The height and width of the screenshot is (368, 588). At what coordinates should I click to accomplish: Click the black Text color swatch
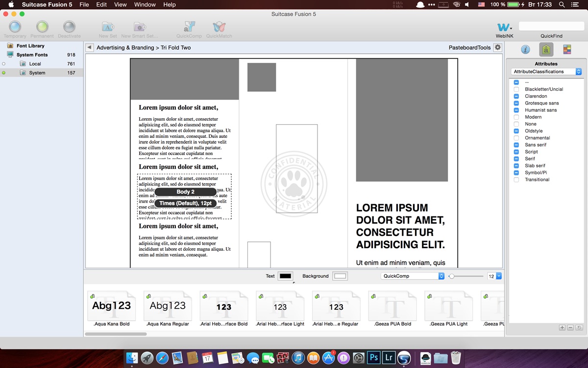click(285, 276)
